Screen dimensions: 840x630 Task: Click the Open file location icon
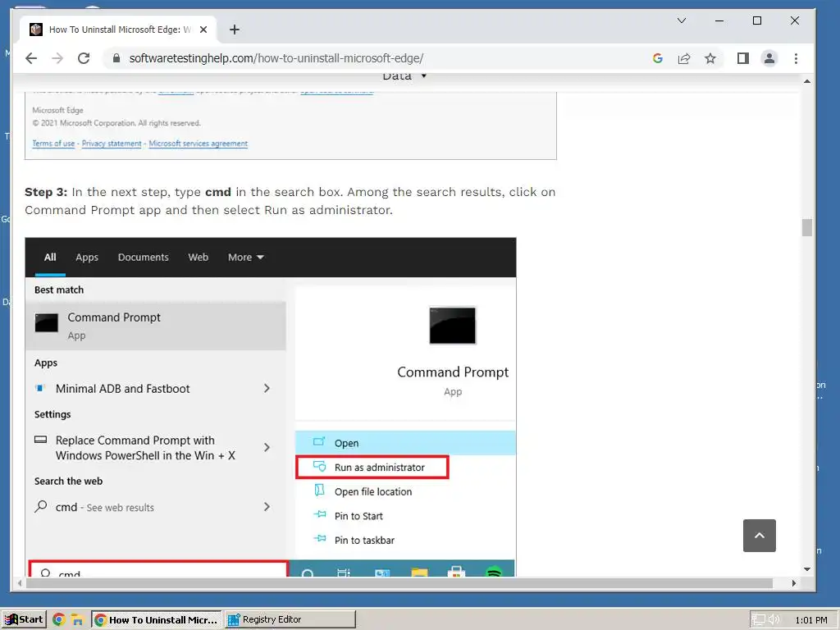(319, 491)
